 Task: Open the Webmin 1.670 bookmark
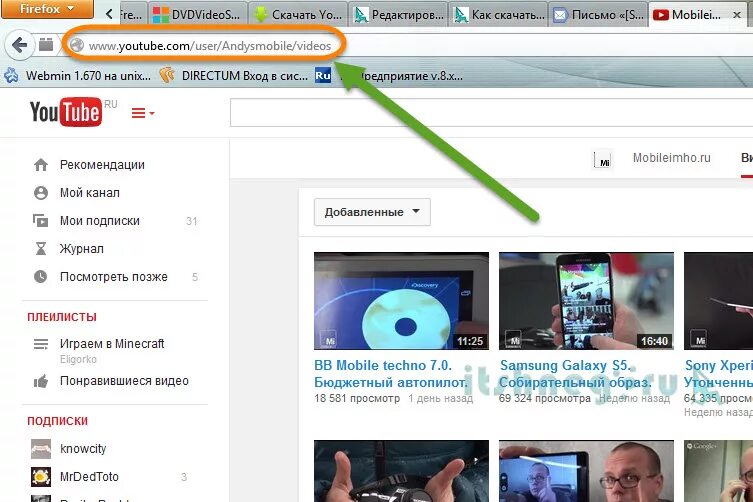pyautogui.click(x=78, y=75)
